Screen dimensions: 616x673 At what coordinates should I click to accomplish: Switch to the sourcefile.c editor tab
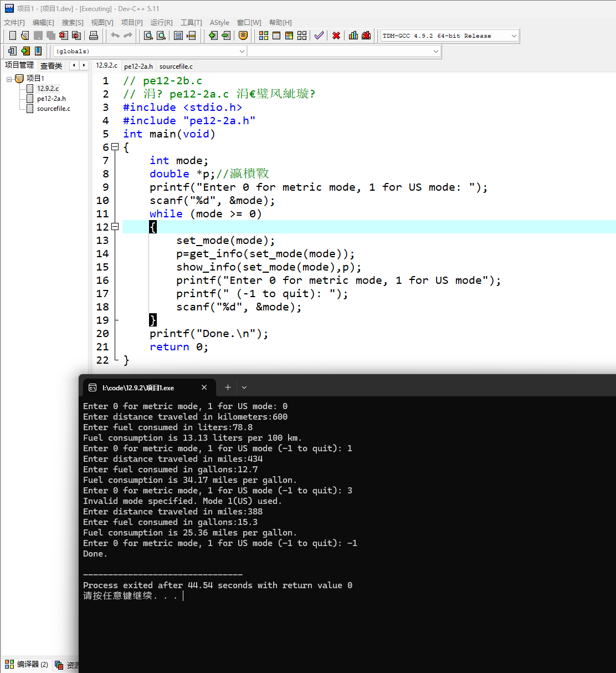pyautogui.click(x=176, y=66)
